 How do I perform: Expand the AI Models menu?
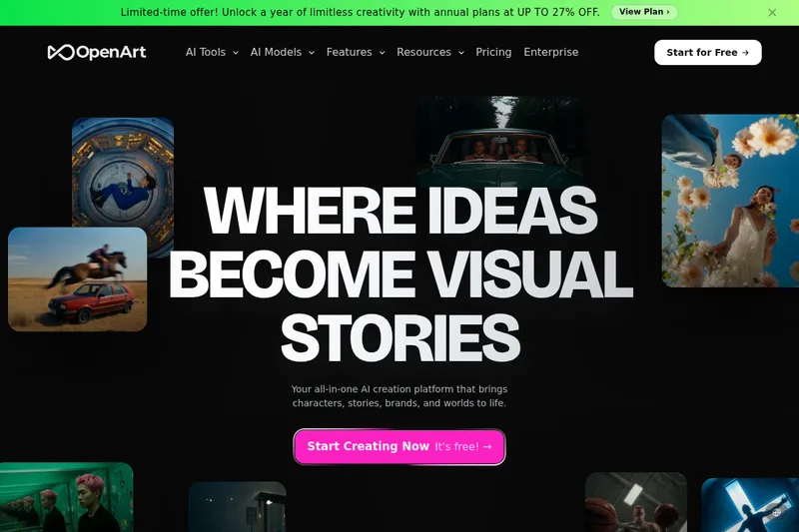(x=283, y=52)
